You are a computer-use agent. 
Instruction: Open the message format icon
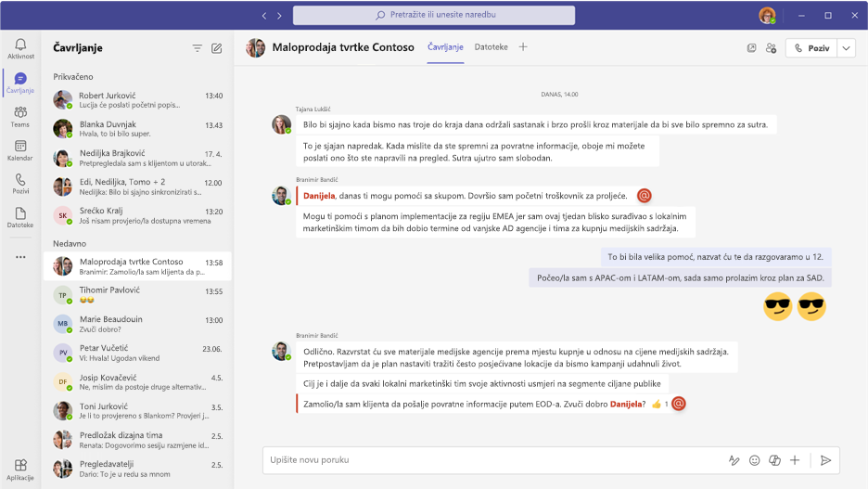click(734, 460)
